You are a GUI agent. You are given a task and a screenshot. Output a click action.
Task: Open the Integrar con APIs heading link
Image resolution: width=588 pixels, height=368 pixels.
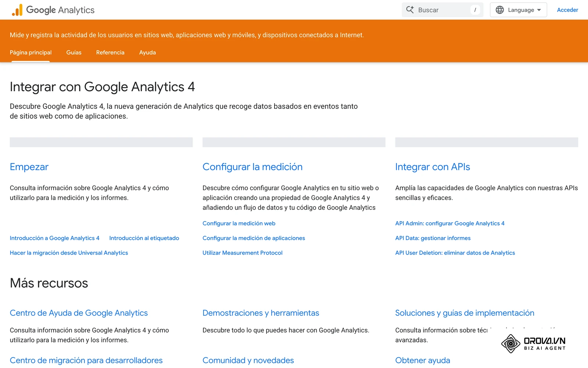click(x=433, y=167)
